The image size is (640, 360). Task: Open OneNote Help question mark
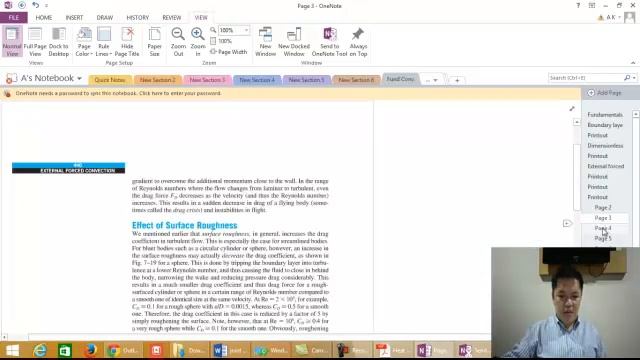coord(578,5)
